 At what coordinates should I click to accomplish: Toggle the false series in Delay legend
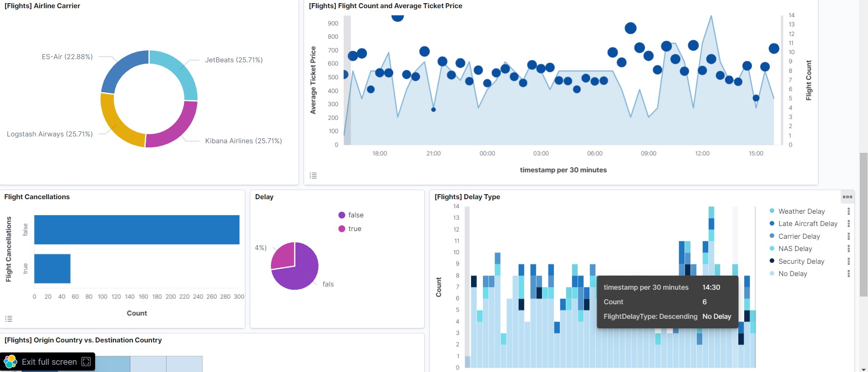pos(351,215)
